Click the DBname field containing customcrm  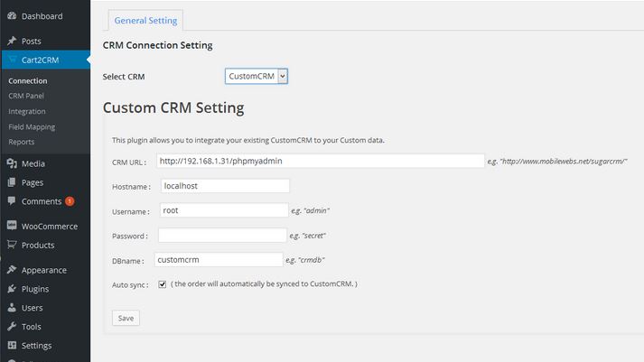[219, 259]
